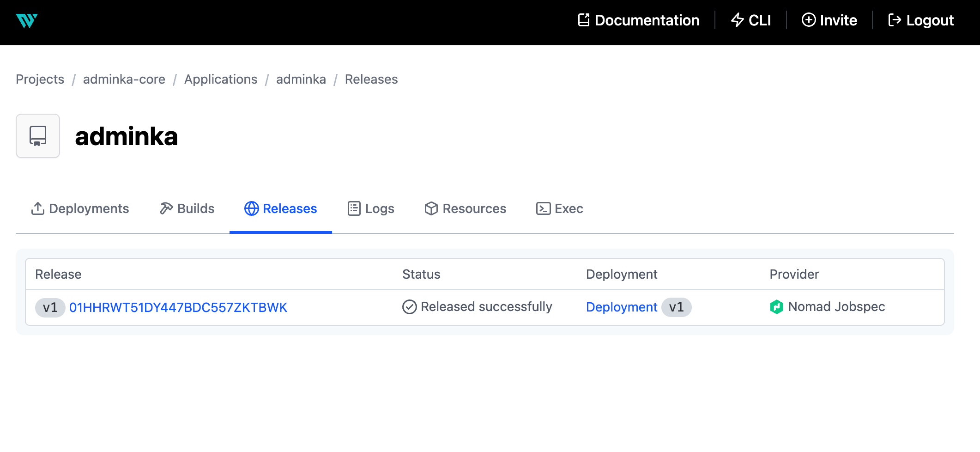980x452 pixels.
Task: Click the v1 release badge
Action: click(x=50, y=307)
